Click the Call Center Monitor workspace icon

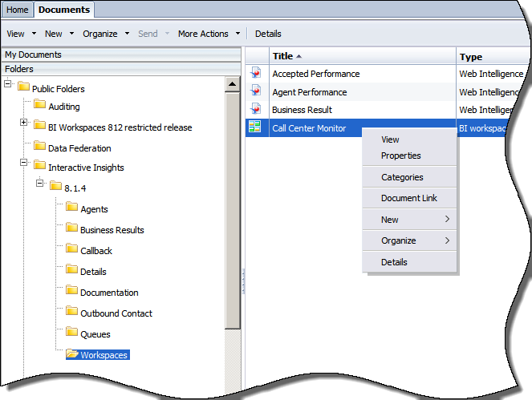pyautogui.click(x=255, y=127)
